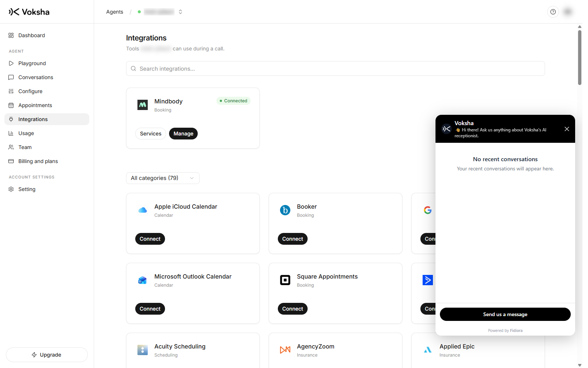The image size is (588, 368).
Task: Select the AgencyZoom card title
Action: coord(316,346)
